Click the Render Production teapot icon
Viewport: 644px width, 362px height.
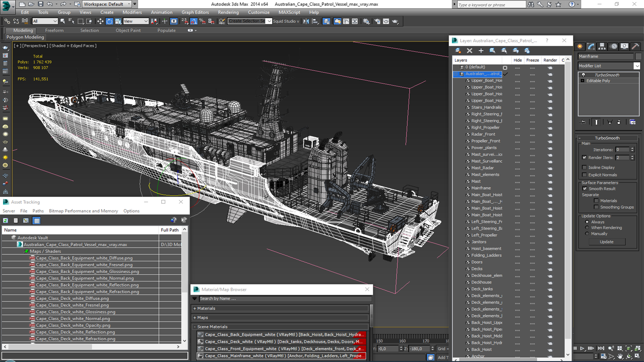[395, 21]
